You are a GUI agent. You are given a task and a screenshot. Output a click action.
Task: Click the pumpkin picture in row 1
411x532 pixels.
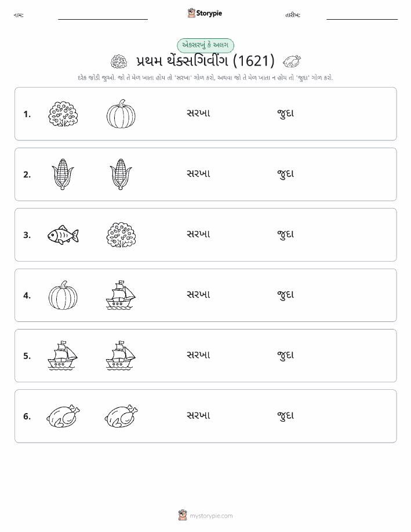coord(121,114)
